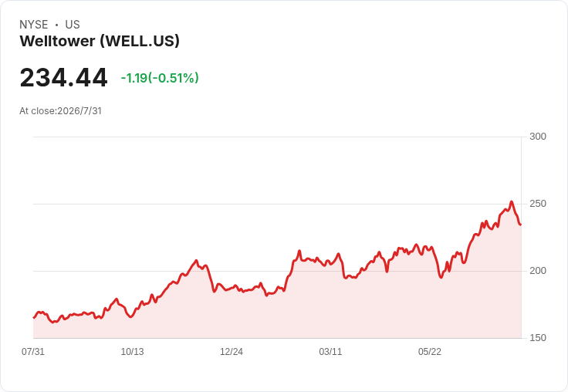Click the Welltower (WELL.US) title
568x392 pixels.
tap(100, 41)
